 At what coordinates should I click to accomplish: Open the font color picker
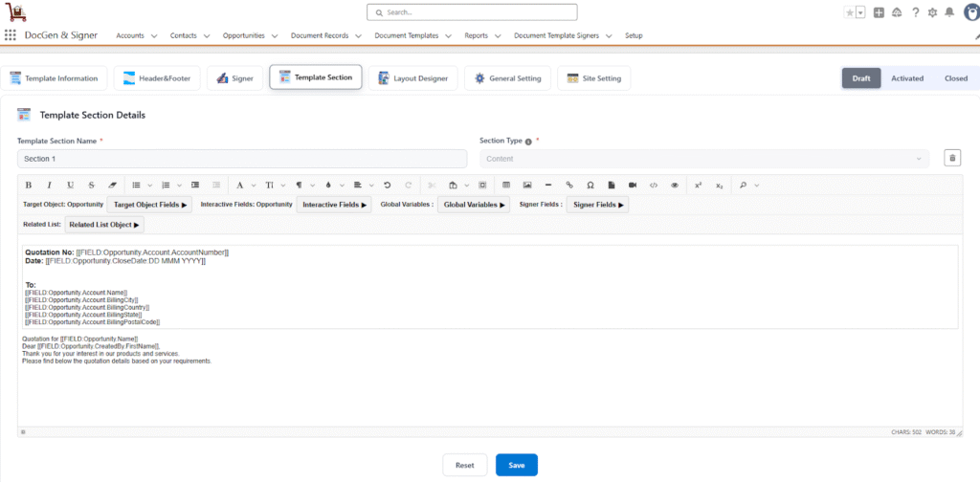pos(239,185)
